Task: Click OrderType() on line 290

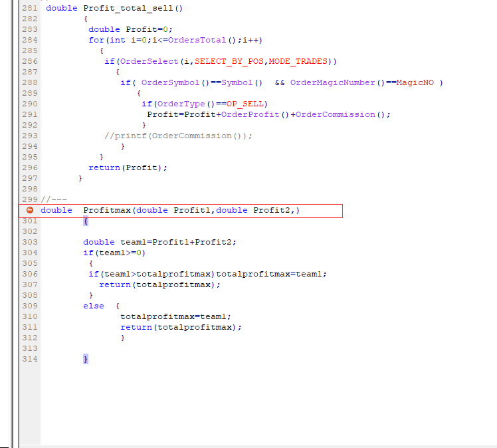Action: coord(186,104)
